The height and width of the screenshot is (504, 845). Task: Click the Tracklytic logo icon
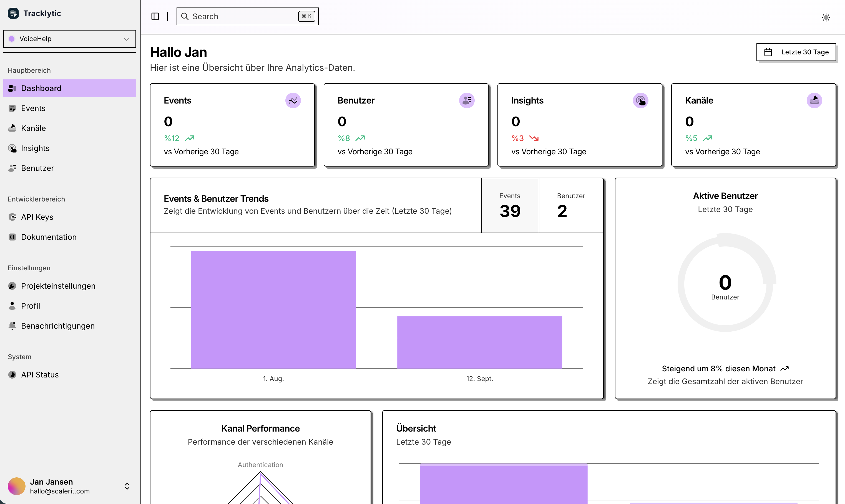[13, 13]
